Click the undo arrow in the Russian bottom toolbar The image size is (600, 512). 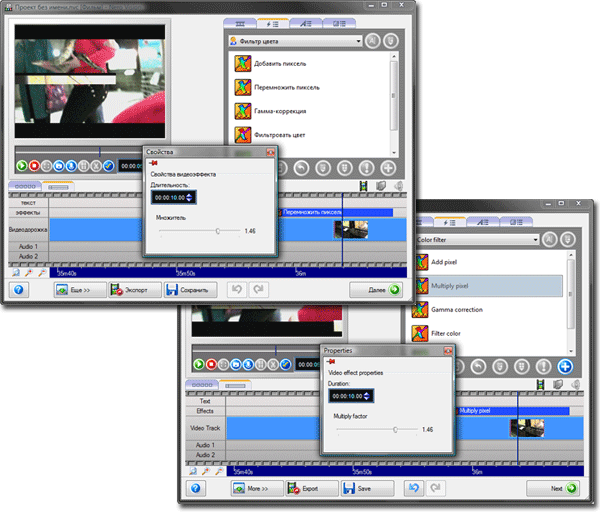tap(237, 290)
